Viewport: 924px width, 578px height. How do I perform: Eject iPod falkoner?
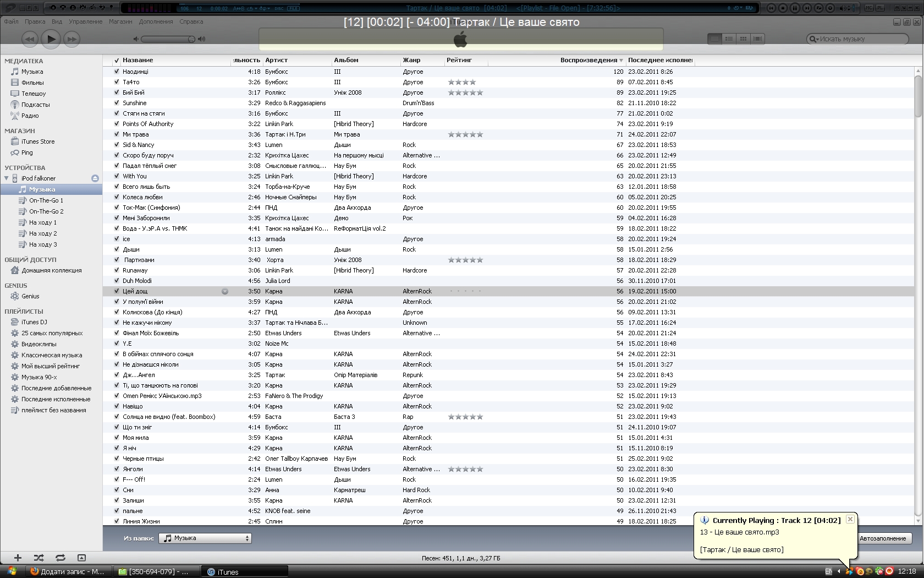click(x=95, y=178)
